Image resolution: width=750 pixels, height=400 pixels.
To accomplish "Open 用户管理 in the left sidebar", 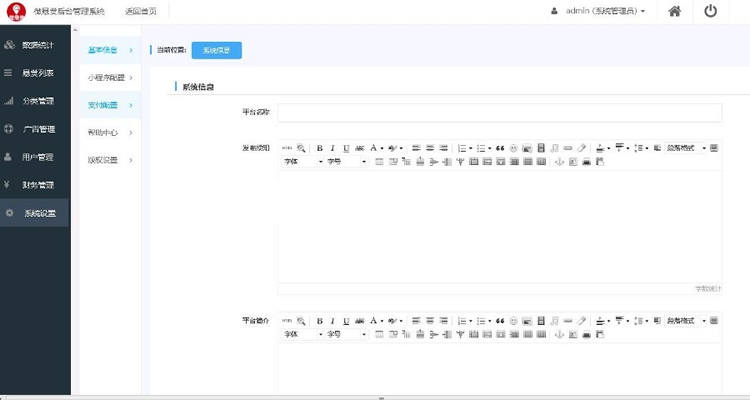I will 37,157.
